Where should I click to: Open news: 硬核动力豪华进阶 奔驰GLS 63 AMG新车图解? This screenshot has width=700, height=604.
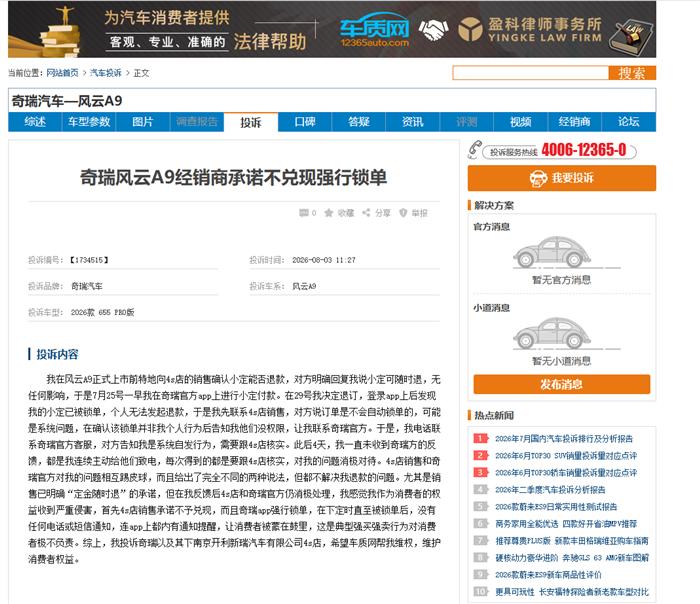coord(571,558)
